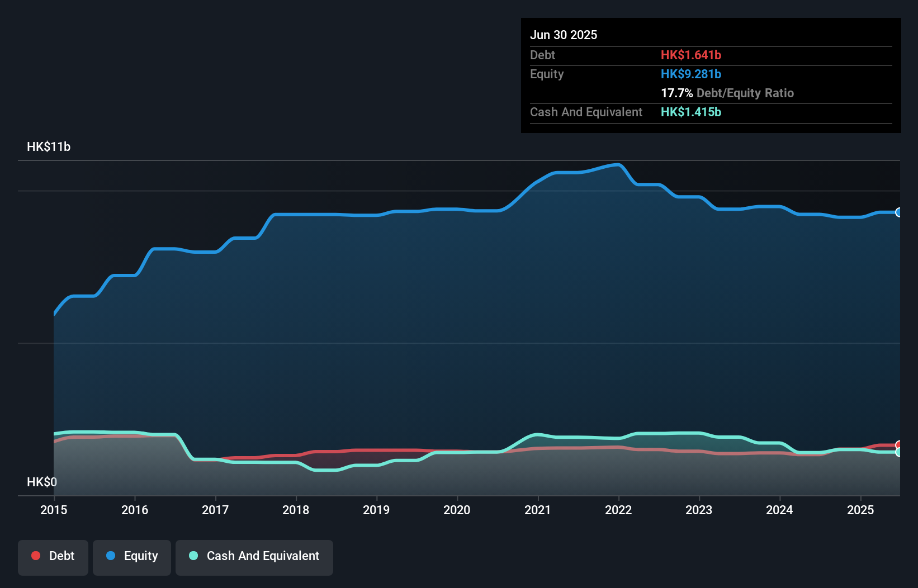Click the red dot inside the Debt legend pill
Viewport: 918px width, 588px height.
click(x=35, y=556)
